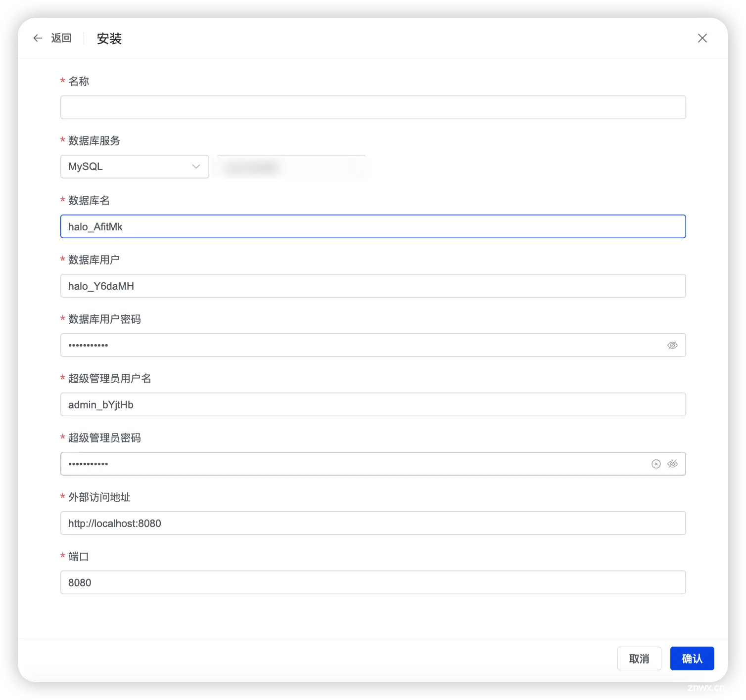The width and height of the screenshot is (746, 700).
Task: Click the back arrow icon
Action: [x=38, y=38]
